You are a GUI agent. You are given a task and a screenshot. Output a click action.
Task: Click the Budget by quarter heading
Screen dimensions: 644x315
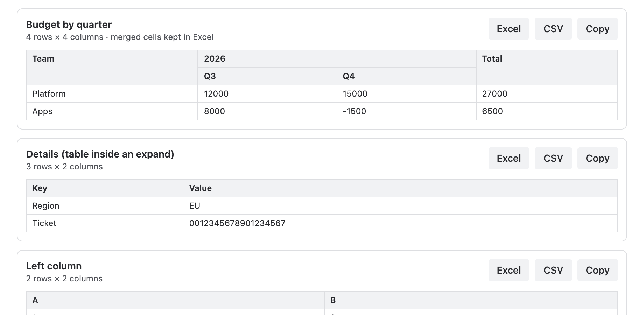69,24
